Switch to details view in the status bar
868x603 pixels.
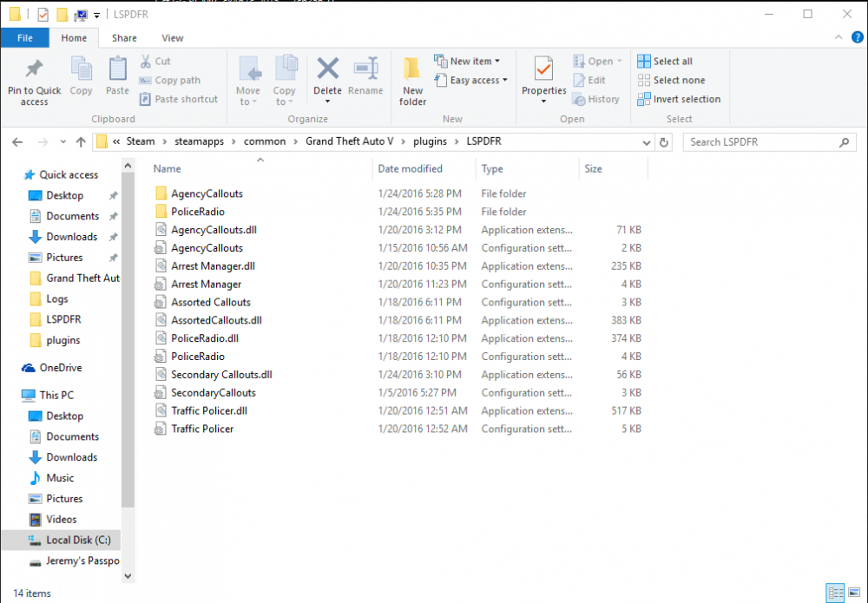[x=835, y=593]
